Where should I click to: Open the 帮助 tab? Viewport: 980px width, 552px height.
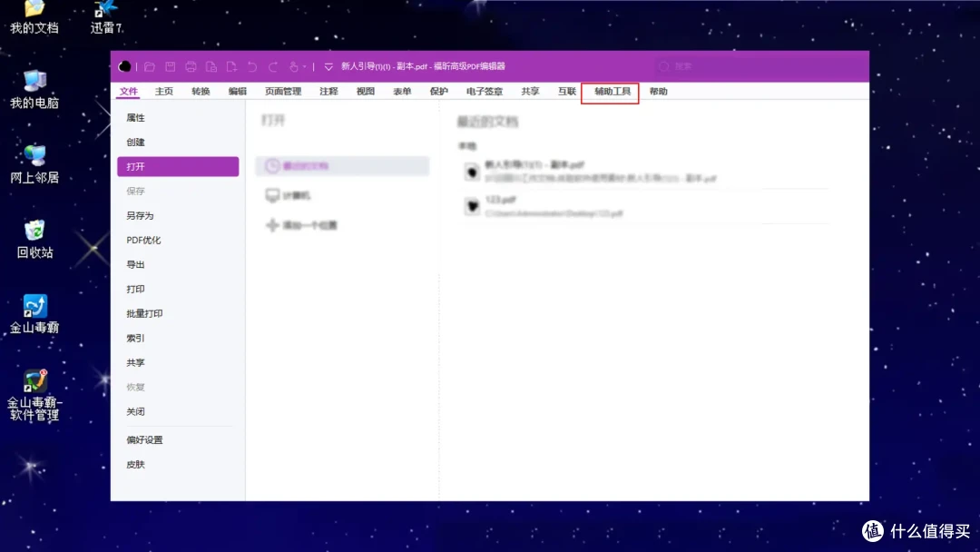(x=658, y=92)
